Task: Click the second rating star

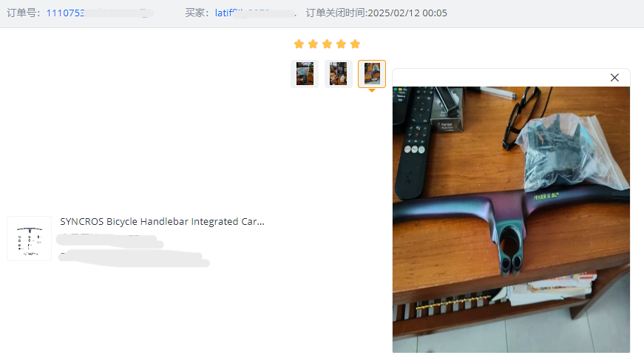Action: 313,44
